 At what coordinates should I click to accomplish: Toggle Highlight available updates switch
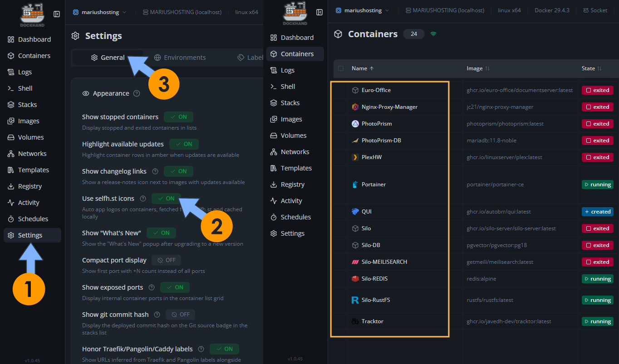coord(184,144)
